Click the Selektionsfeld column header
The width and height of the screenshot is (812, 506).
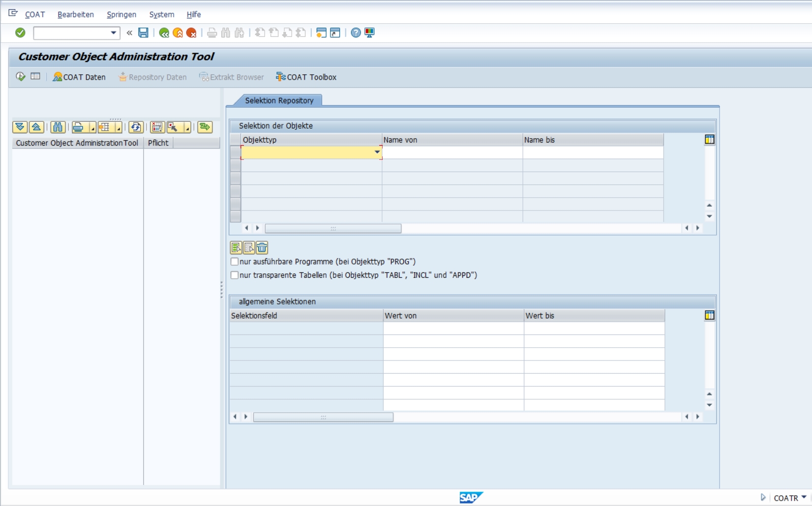306,316
